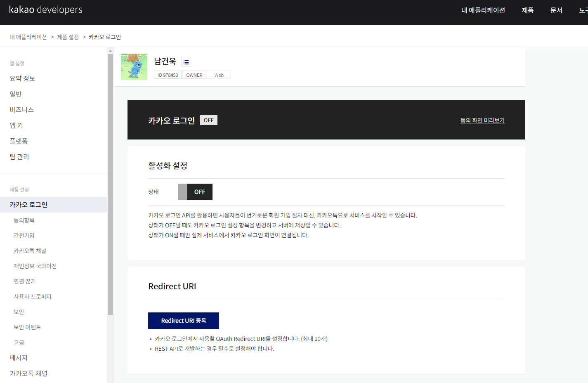Open 제품 in top navigation
This screenshot has height=383, width=588.
[528, 10]
